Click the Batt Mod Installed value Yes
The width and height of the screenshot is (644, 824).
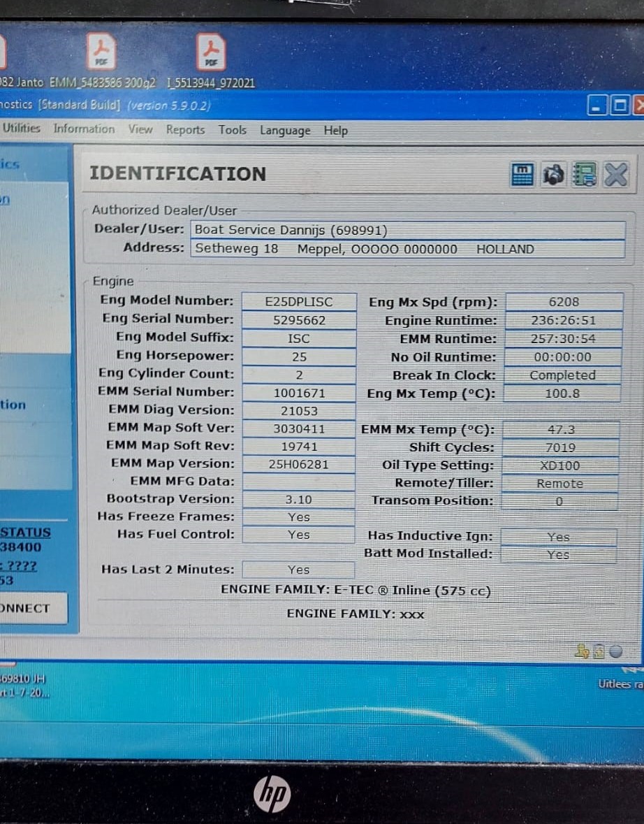click(x=558, y=555)
